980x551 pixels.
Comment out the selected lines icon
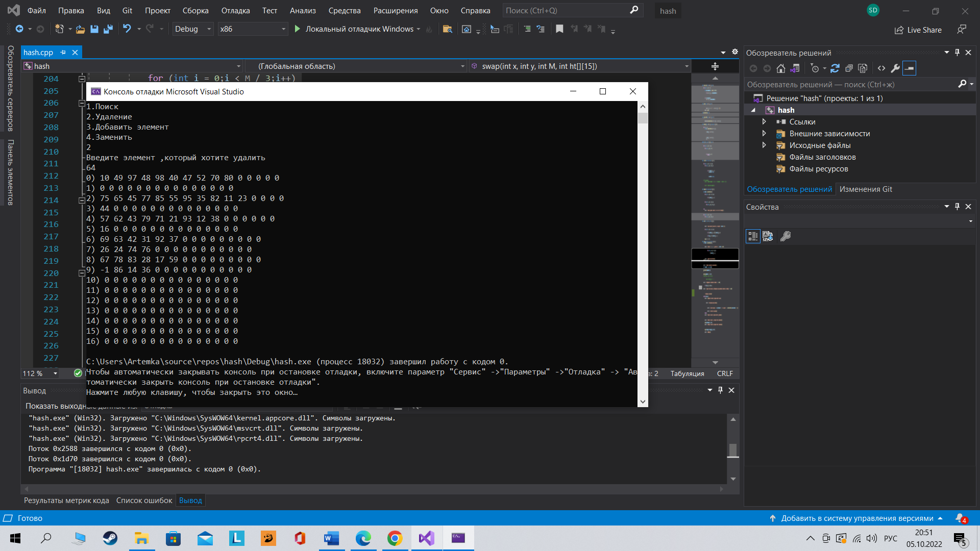click(527, 29)
